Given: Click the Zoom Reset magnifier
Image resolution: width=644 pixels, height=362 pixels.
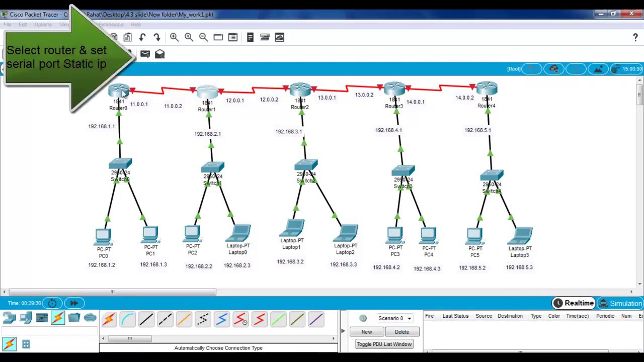Looking at the screenshot, I should [x=189, y=37].
